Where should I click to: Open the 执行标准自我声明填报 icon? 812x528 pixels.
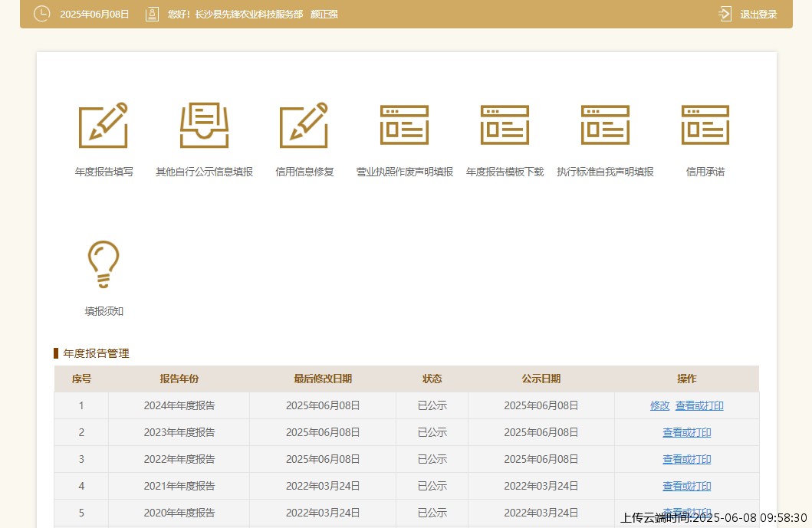coord(606,125)
